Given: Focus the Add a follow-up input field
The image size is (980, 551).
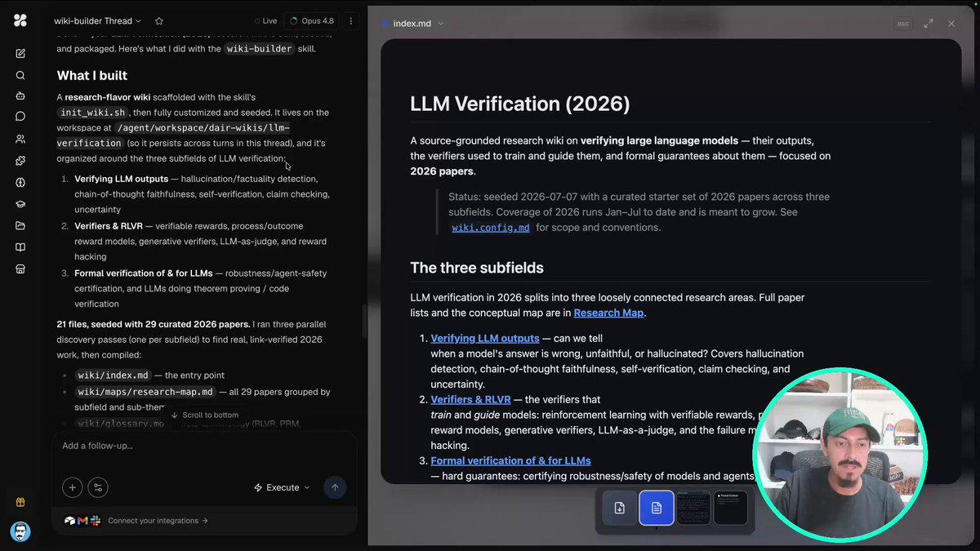Looking at the screenshot, I should (204, 446).
